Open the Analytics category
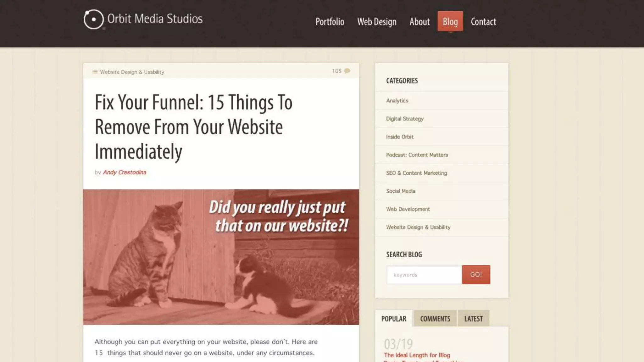The width and height of the screenshot is (644, 362). tap(442, 101)
